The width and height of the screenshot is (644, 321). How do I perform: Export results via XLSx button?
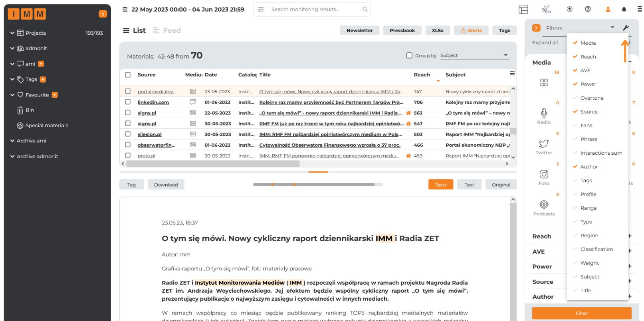pos(438,30)
